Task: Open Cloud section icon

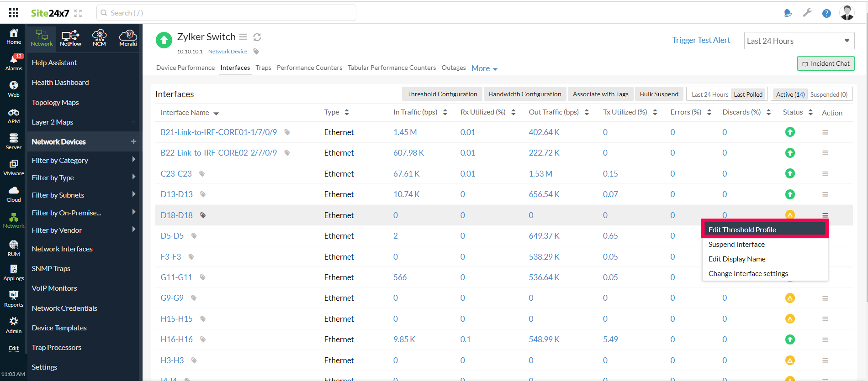Action: point(14,194)
